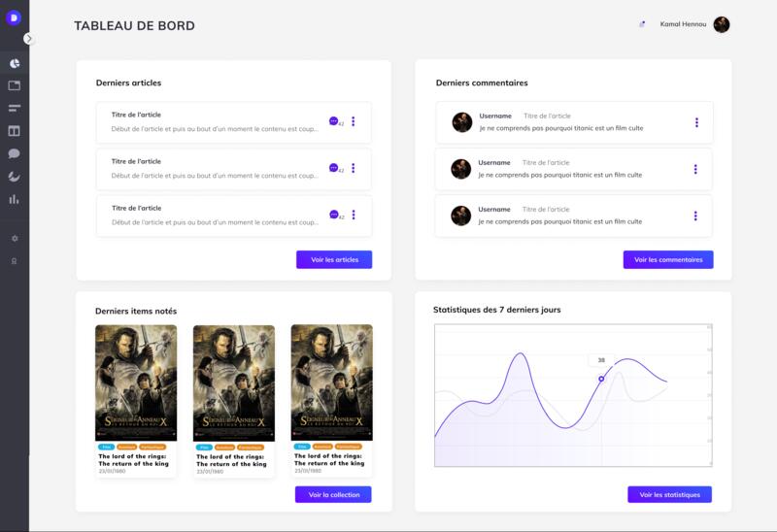Click the Voir les articles button
Screen dimensions: 777x532
pyautogui.click(x=334, y=259)
